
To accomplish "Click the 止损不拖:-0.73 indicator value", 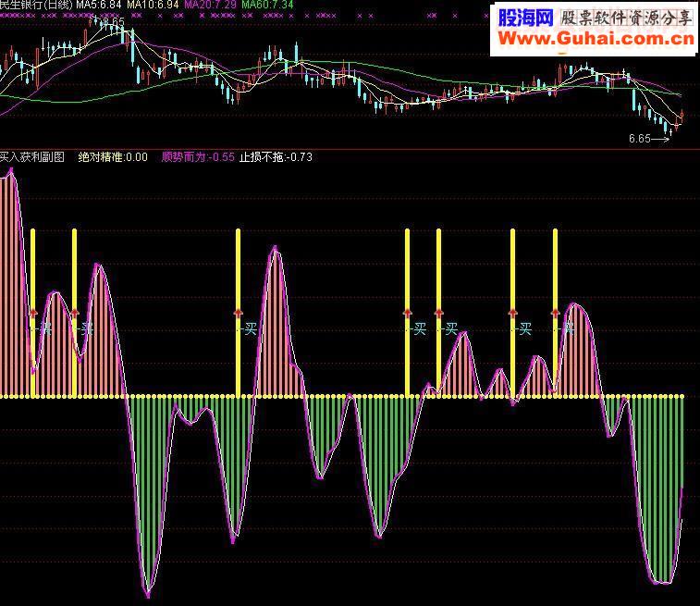I will point(276,156).
